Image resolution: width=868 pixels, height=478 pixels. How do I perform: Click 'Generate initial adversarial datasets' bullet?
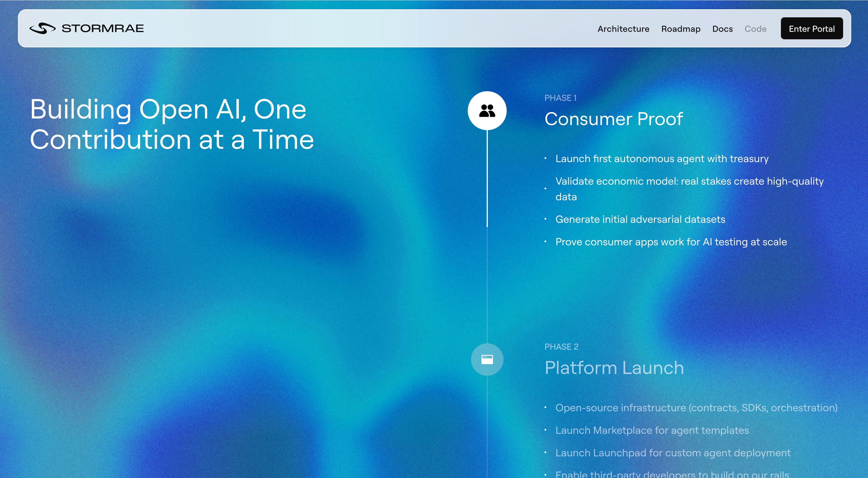click(640, 219)
